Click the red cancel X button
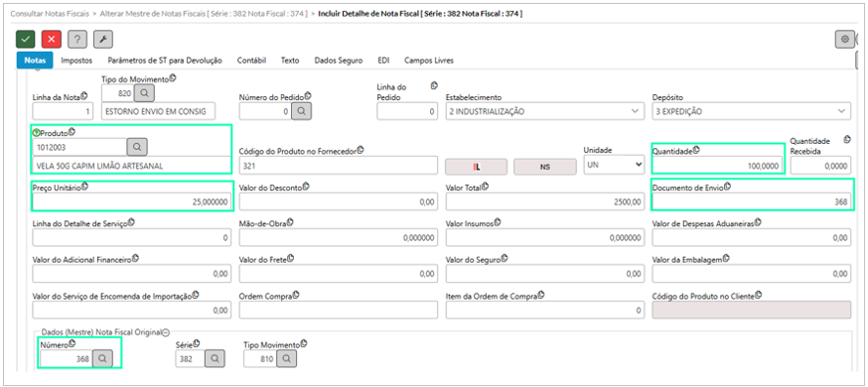Screen dimensions: 868x387 (51, 40)
